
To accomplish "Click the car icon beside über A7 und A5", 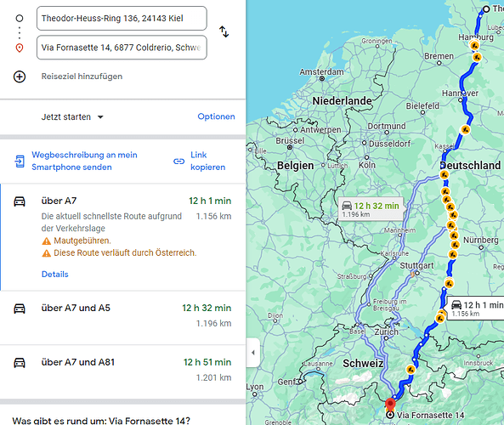I will pyautogui.click(x=20, y=309).
